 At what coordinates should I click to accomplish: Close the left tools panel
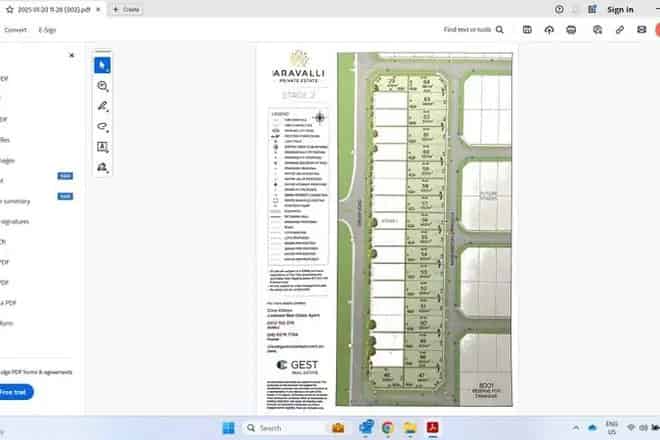72,55
